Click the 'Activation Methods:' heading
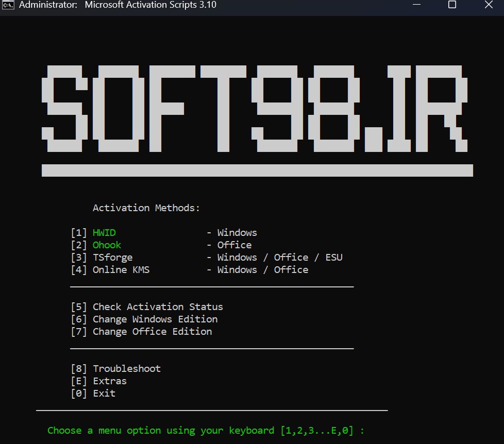The width and height of the screenshot is (504, 444). click(146, 208)
